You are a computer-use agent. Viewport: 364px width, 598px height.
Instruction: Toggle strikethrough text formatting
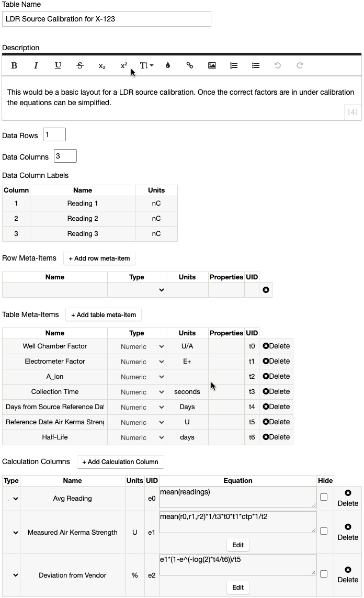point(80,65)
